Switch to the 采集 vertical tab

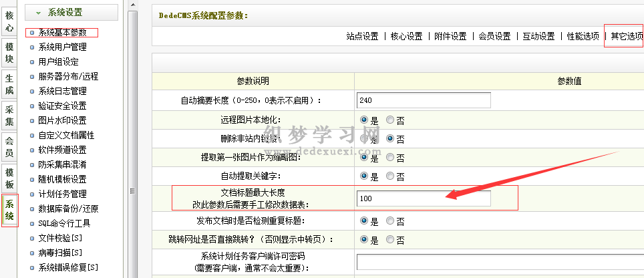[x=9, y=116]
